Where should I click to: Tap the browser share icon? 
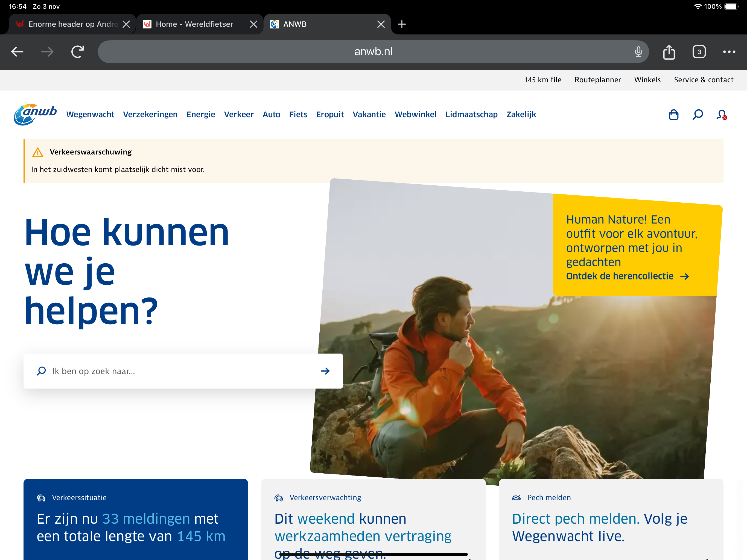click(669, 52)
